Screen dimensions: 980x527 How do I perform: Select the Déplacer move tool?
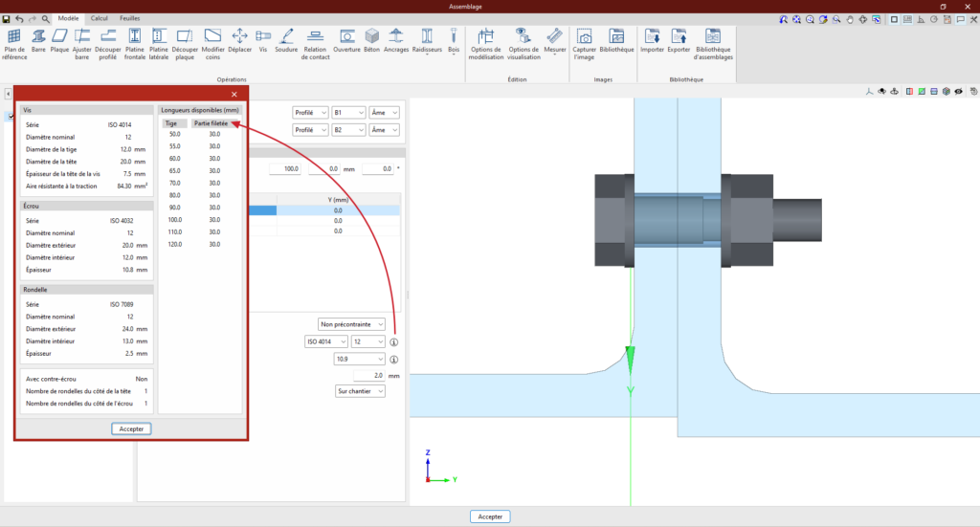[x=240, y=42]
